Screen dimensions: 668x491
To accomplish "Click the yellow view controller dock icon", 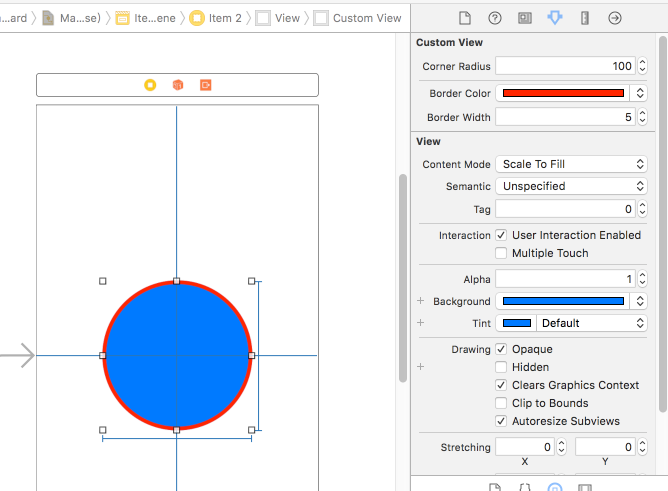I will point(150,85).
